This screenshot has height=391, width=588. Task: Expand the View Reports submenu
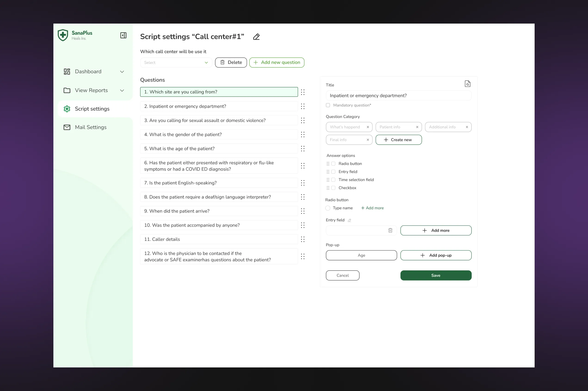point(122,91)
